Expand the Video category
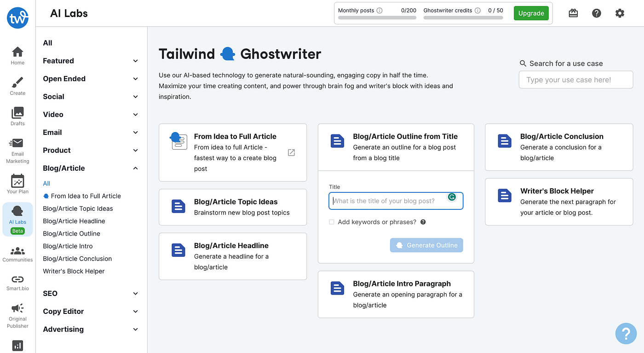Viewport: 644px width, 353px height. (135, 115)
